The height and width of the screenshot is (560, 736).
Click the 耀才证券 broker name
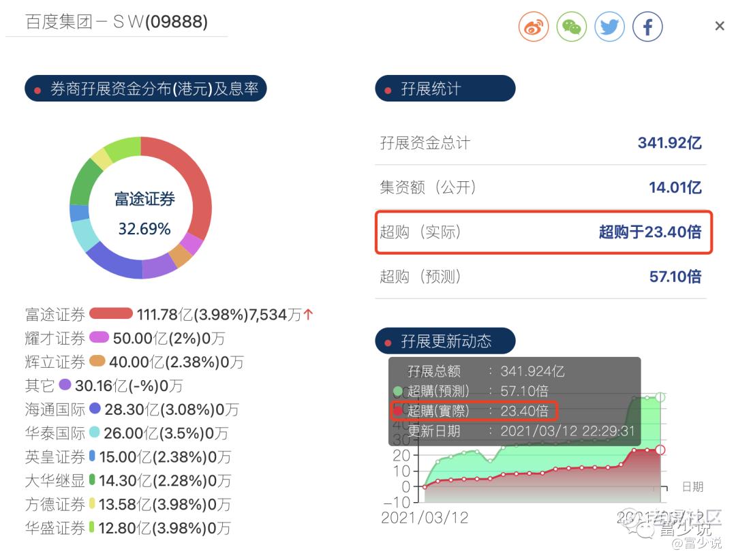pyautogui.click(x=55, y=338)
